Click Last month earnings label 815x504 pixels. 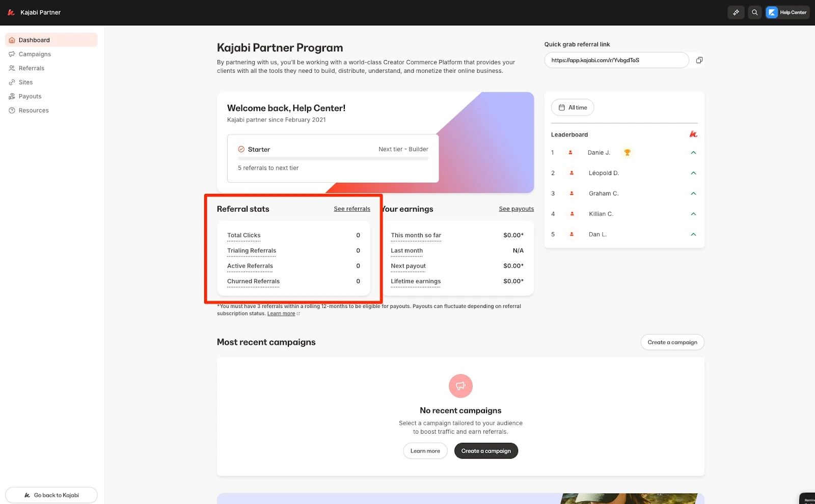point(407,250)
